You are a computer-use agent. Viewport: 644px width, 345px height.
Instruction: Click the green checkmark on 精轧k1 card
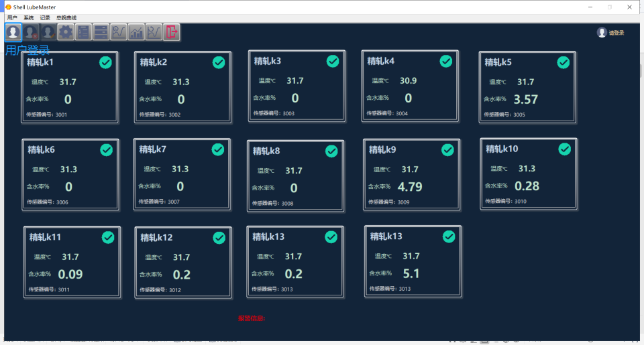(x=105, y=62)
